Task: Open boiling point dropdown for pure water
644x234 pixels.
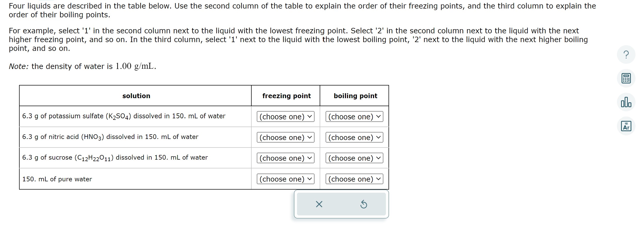Action: click(x=354, y=179)
